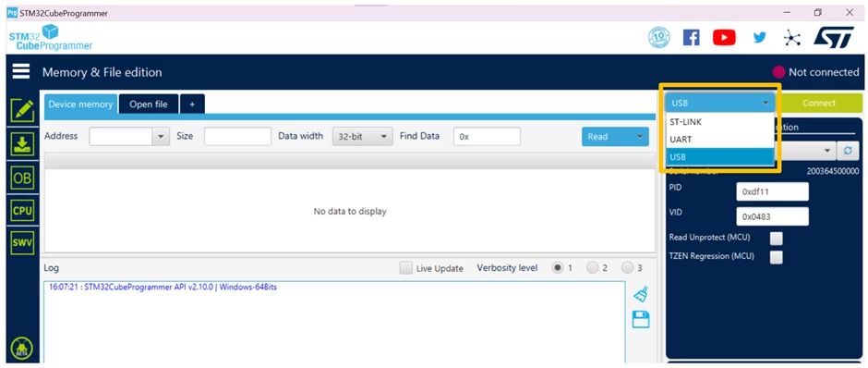The image size is (868, 368).
Task: Open the Data width 32-bit dropdown
Action: tap(362, 136)
